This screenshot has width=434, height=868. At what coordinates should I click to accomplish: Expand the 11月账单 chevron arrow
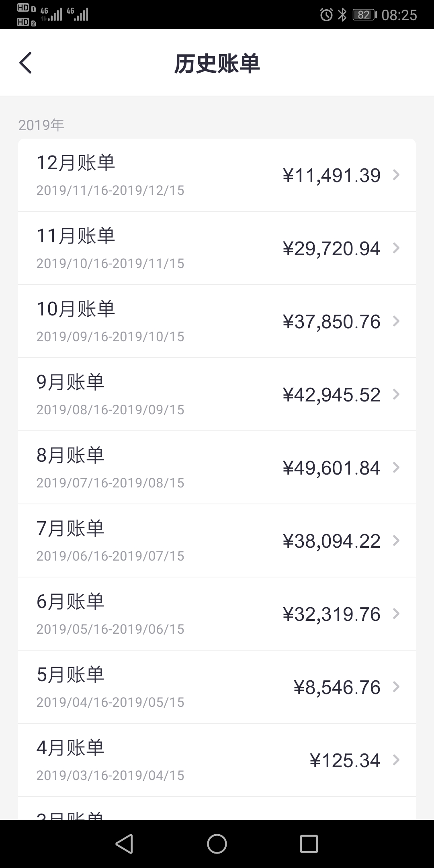(396, 248)
